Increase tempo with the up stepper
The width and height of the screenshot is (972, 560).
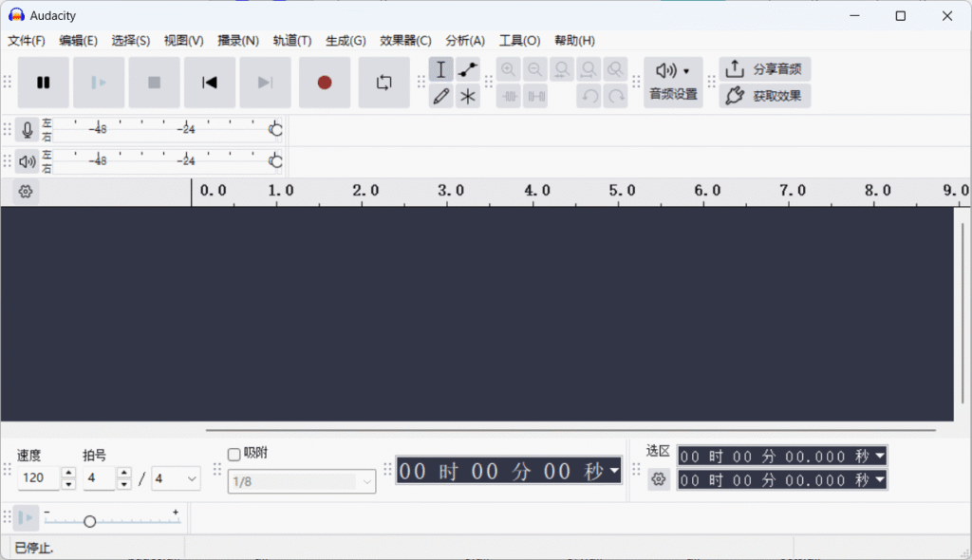pyautogui.click(x=68, y=473)
